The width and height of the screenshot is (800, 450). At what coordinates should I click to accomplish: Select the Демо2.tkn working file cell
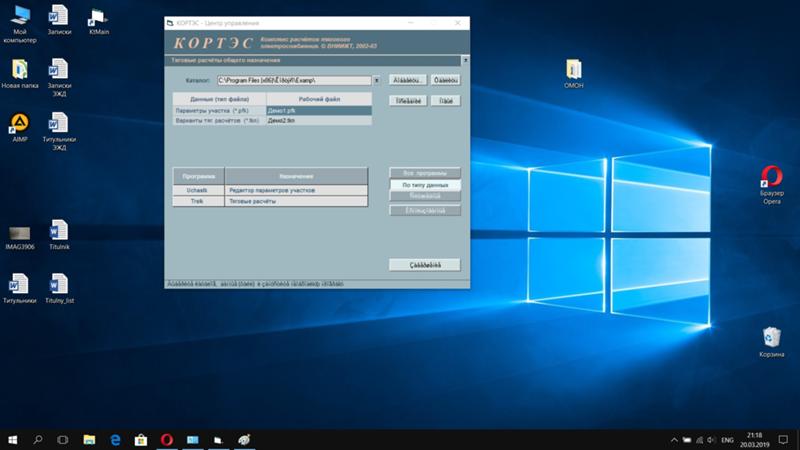click(x=319, y=120)
